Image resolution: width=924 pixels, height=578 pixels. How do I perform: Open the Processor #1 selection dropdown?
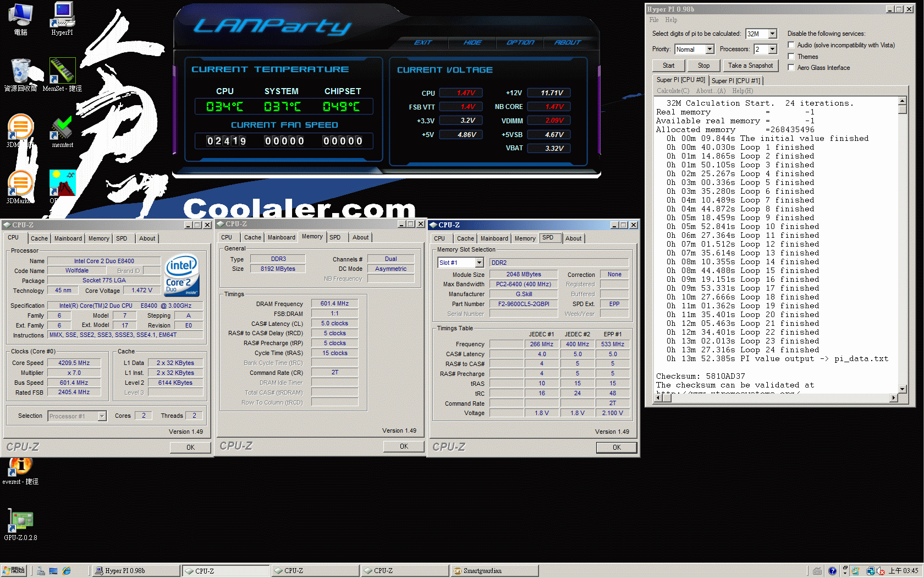[x=102, y=416]
